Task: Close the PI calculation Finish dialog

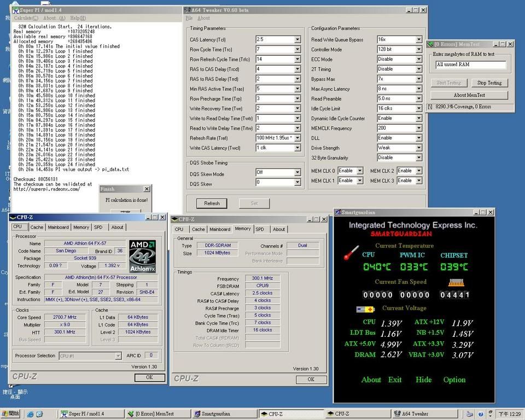Action: click(x=147, y=189)
